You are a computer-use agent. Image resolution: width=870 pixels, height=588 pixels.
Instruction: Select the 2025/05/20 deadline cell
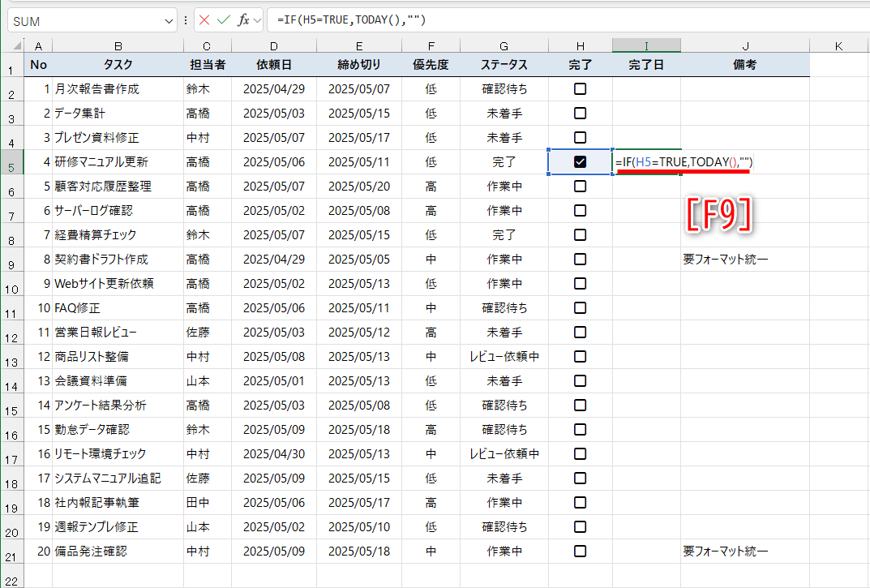point(359,186)
